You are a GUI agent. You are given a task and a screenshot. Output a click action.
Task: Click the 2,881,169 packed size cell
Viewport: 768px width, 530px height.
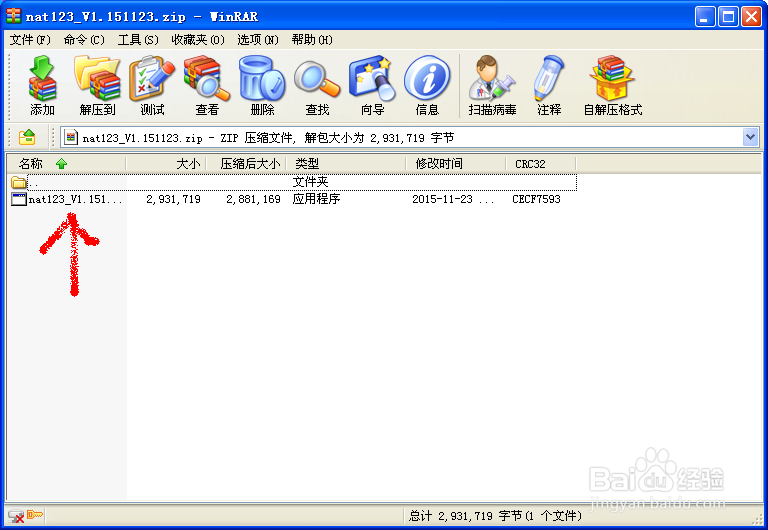pos(254,199)
